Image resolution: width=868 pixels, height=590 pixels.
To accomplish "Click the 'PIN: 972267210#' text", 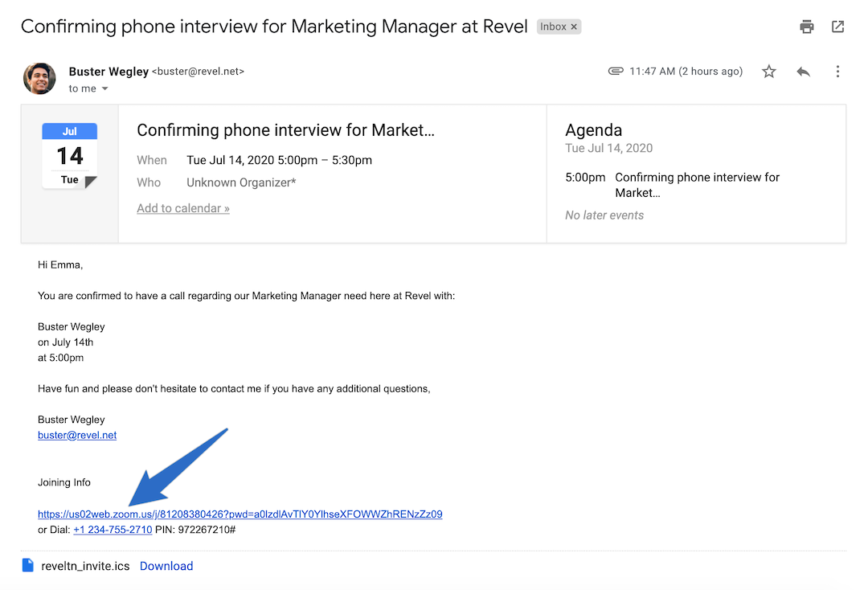I will (195, 530).
